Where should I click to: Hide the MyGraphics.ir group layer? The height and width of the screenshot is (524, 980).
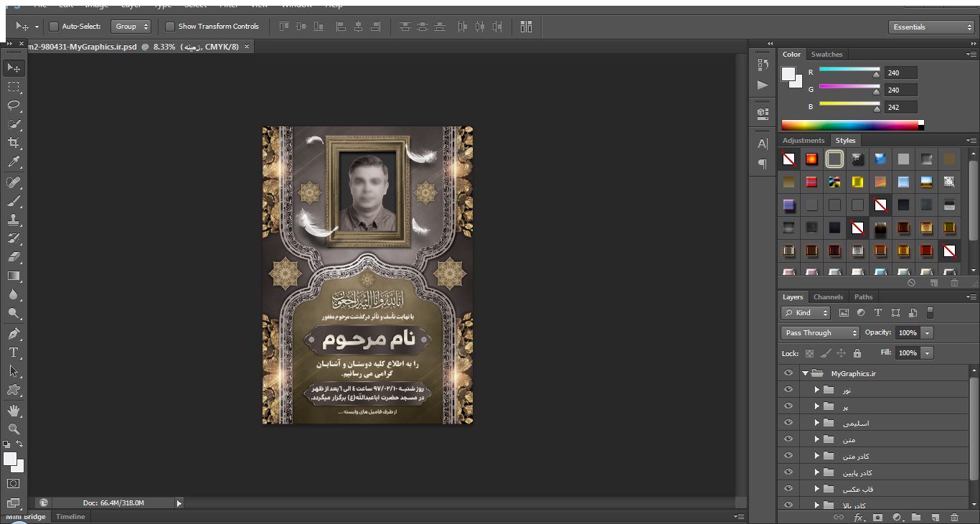pos(788,373)
